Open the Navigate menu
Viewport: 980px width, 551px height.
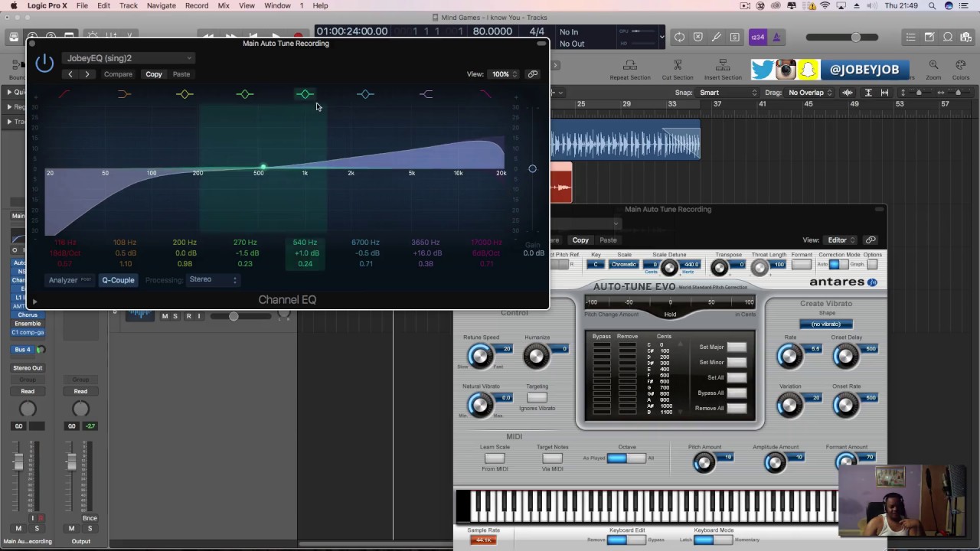point(161,5)
